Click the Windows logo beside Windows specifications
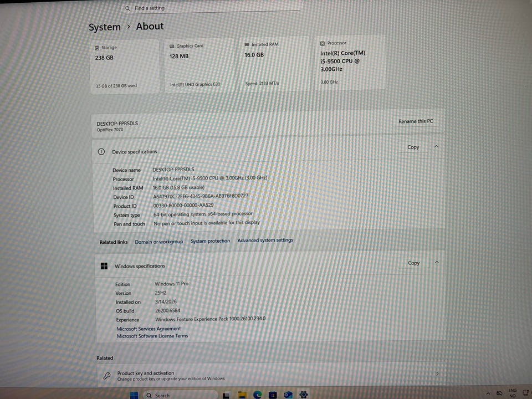The height and width of the screenshot is (399, 532). [104, 266]
